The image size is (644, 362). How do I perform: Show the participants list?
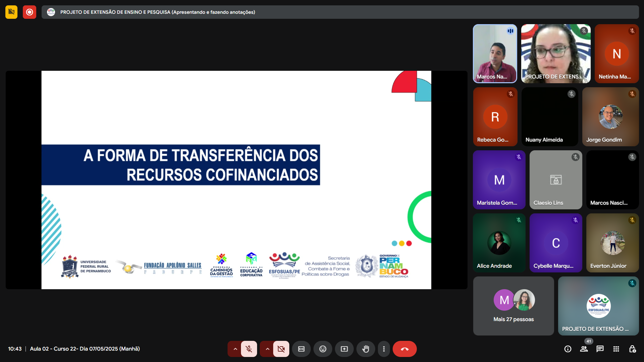tap(584, 349)
